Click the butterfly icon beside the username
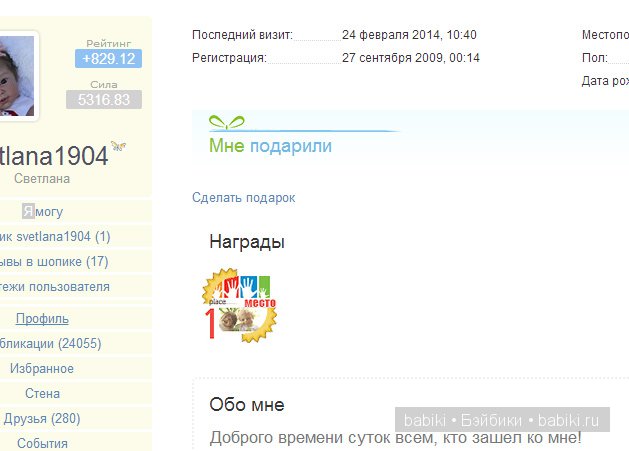 pyautogui.click(x=118, y=146)
